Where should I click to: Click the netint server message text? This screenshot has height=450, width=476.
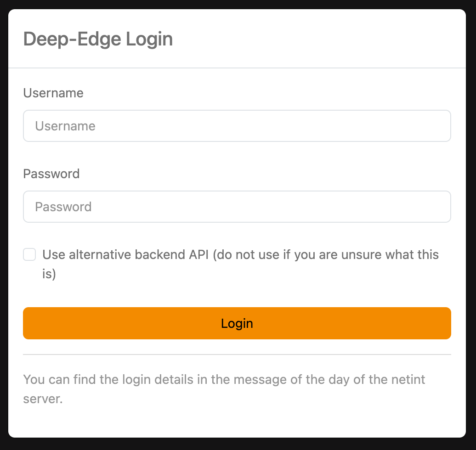224,389
